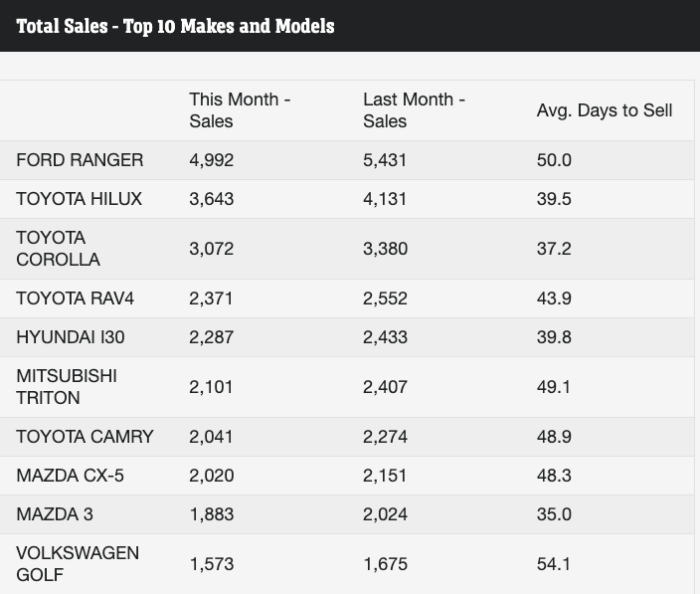The height and width of the screenshot is (594, 700).
Task: Click the MAZDA CX-5 model name
Action: [70, 476]
